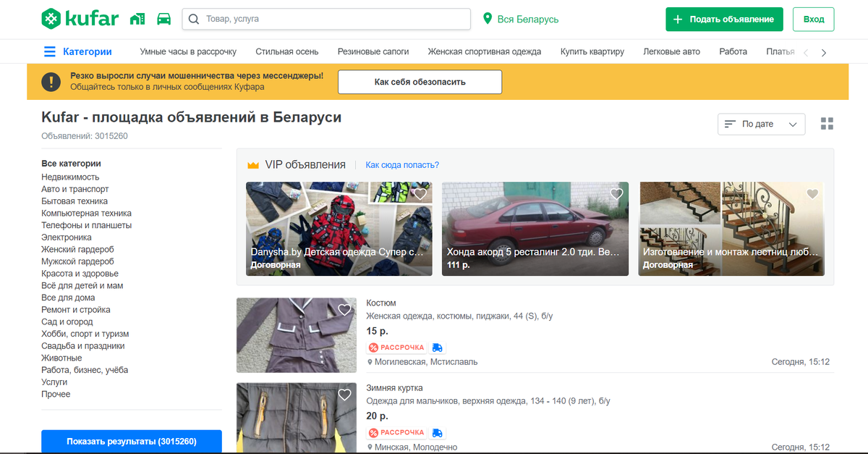Open the Зимняя куртка listing title
Viewport: 868px width, 454px height.
394,388
